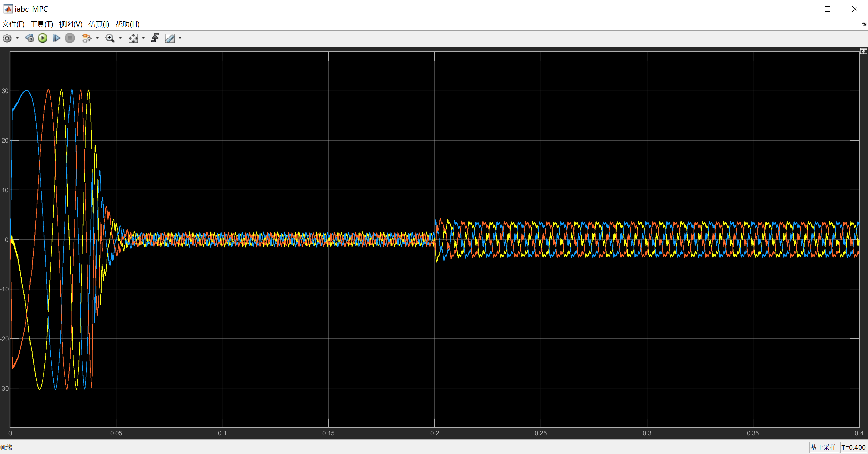Select the Zoom in magnifier tool
Image resolution: width=868 pixels, height=454 pixels.
(110, 38)
